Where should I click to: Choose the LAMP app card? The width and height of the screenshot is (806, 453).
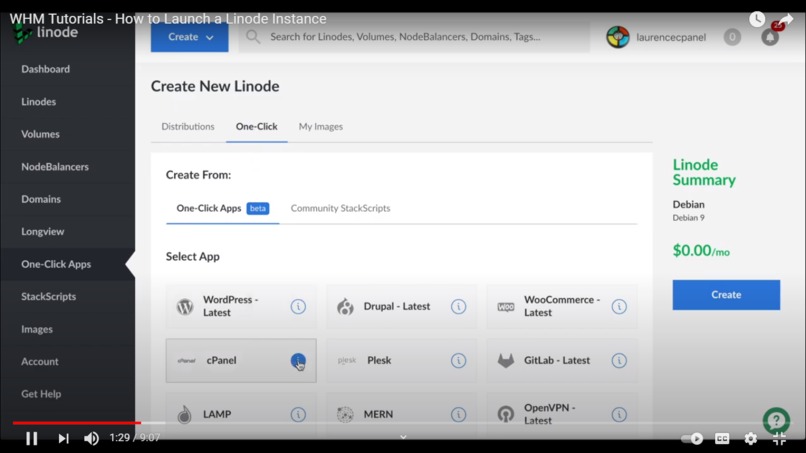pos(241,414)
